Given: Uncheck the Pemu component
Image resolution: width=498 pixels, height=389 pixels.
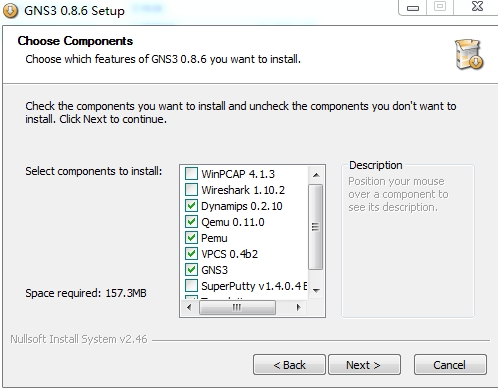Looking at the screenshot, I should pos(191,238).
